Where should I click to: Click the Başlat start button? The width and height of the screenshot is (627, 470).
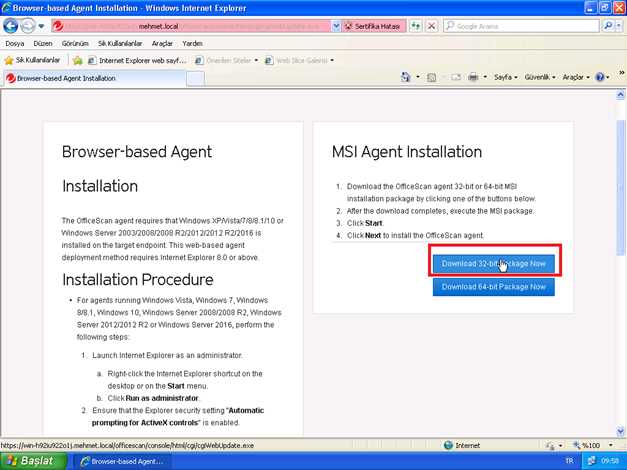[33, 461]
